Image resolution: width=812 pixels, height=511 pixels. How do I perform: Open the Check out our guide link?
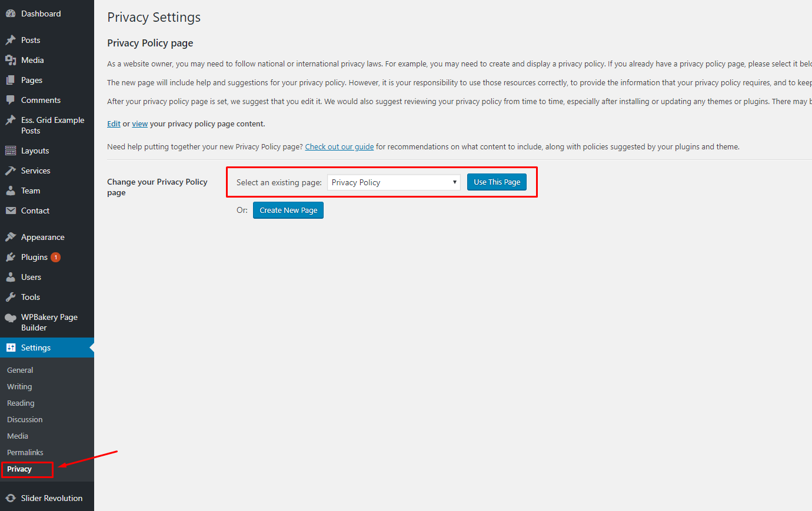tap(339, 147)
